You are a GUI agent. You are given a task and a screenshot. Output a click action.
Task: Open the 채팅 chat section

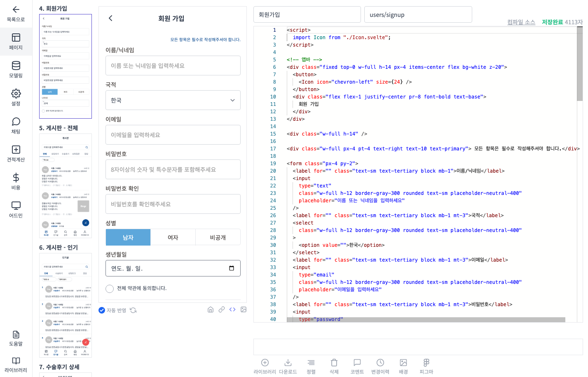pyautogui.click(x=16, y=126)
